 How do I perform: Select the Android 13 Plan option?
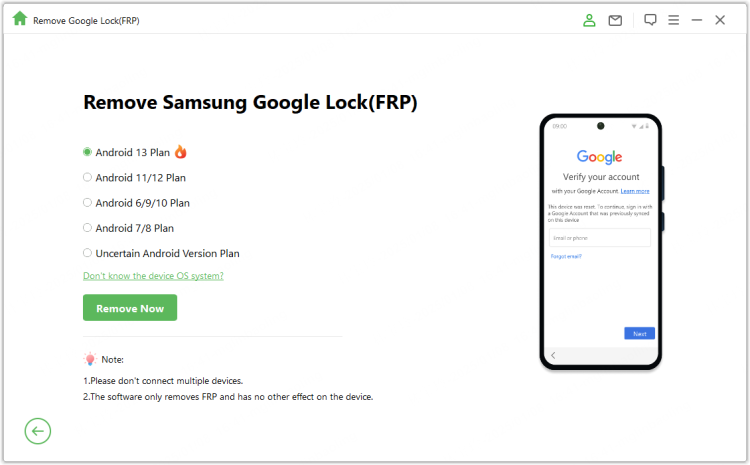pyautogui.click(x=88, y=152)
